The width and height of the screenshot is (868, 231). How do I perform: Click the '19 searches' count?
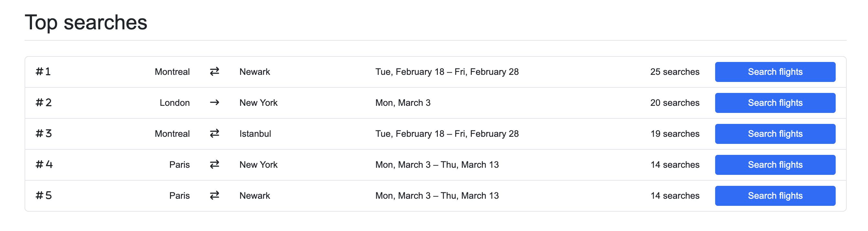click(x=674, y=134)
